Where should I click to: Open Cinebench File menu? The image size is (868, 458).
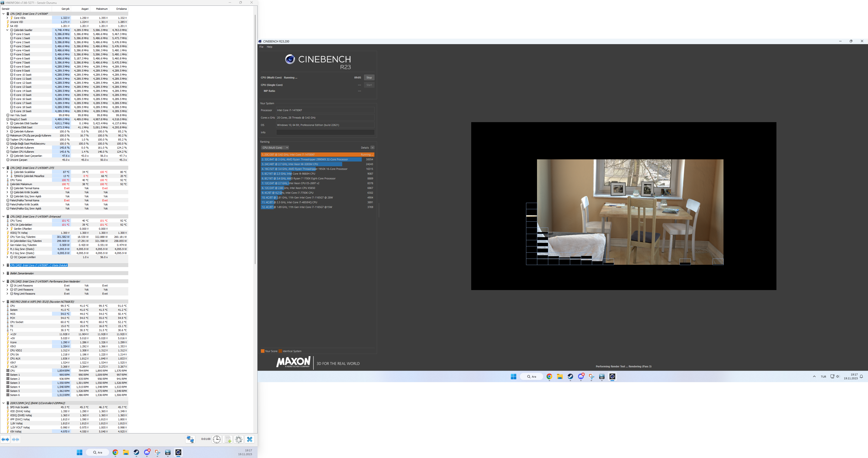click(262, 47)
